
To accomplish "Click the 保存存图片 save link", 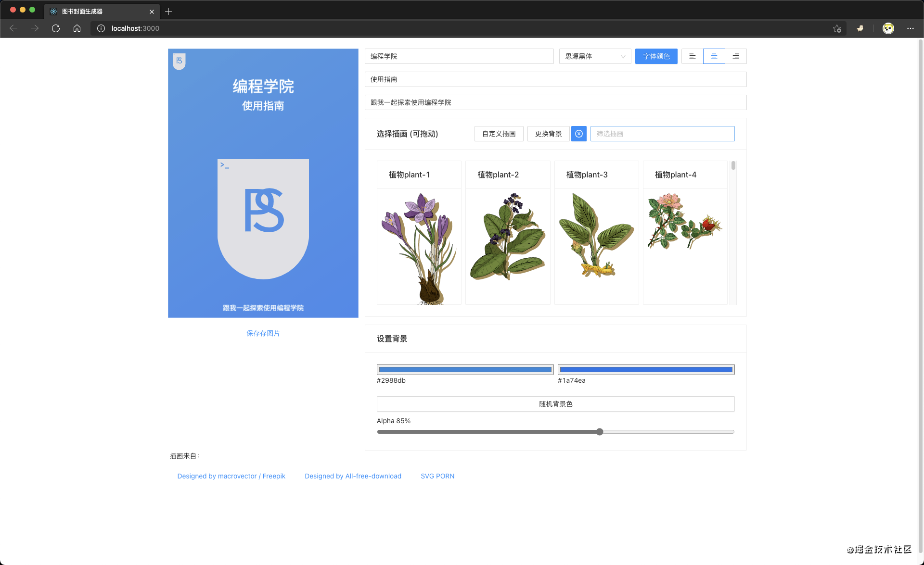I will (263, 333).
